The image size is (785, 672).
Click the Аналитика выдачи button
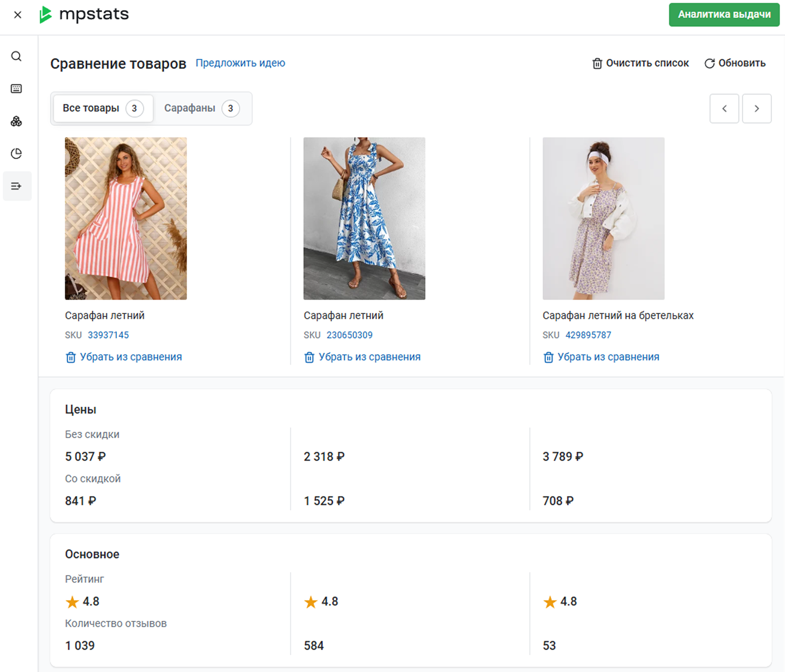[x=724, y=15]
